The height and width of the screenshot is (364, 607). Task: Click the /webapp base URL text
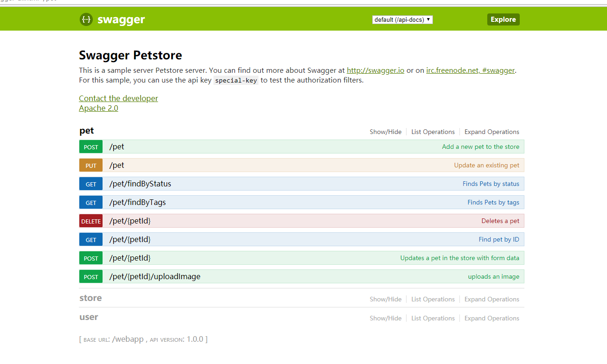128,339
